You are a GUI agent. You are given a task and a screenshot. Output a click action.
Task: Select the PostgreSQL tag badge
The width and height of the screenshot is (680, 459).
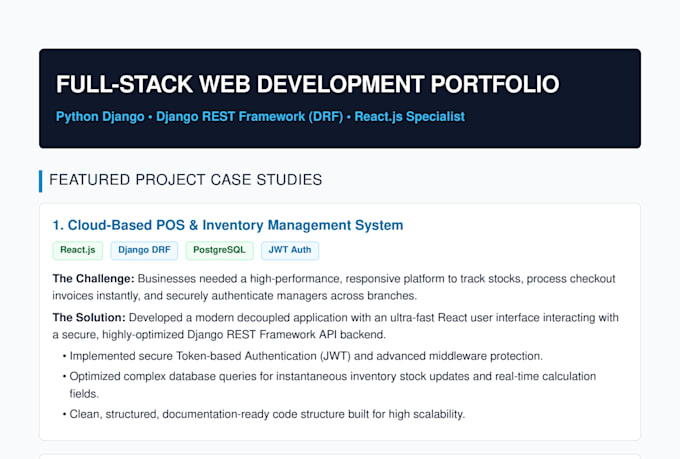pyautogui.click(x=219, y=250)
